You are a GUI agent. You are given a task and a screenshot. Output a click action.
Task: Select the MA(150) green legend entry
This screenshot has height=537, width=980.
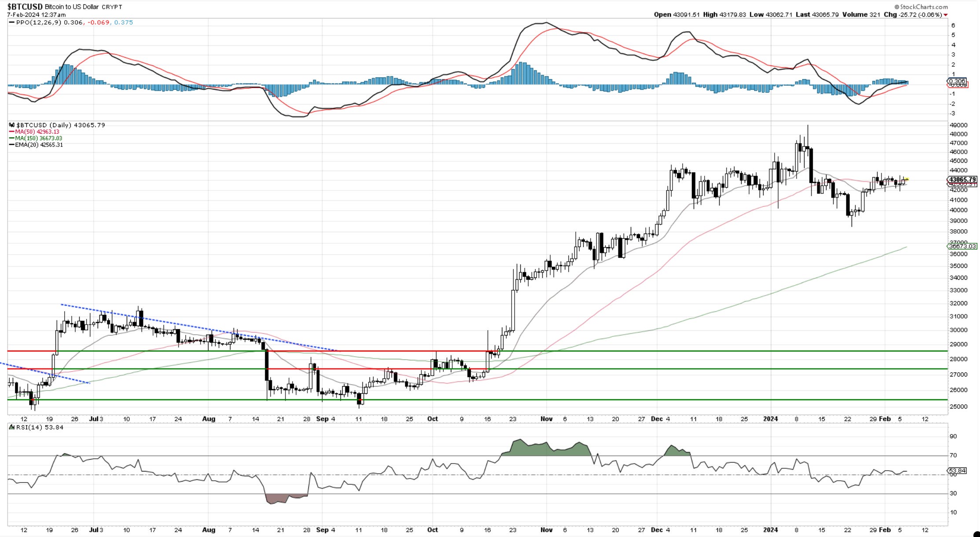36,138
